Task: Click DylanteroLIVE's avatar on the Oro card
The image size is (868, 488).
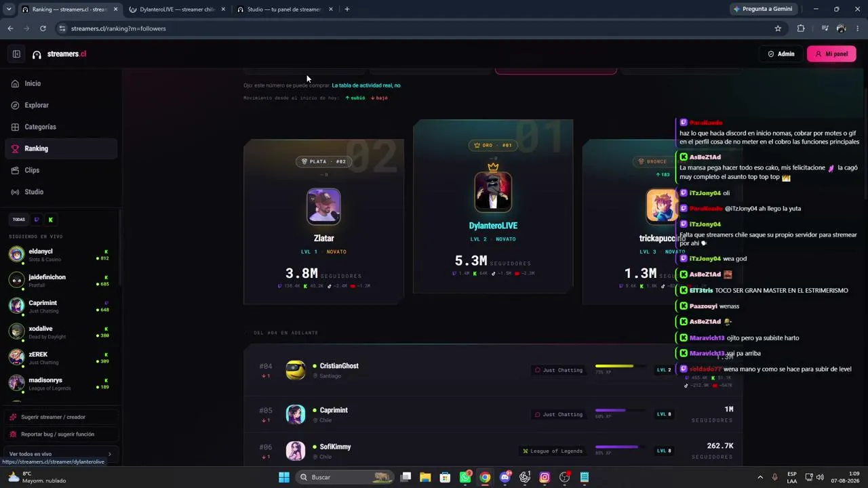Action: (493, 192)
